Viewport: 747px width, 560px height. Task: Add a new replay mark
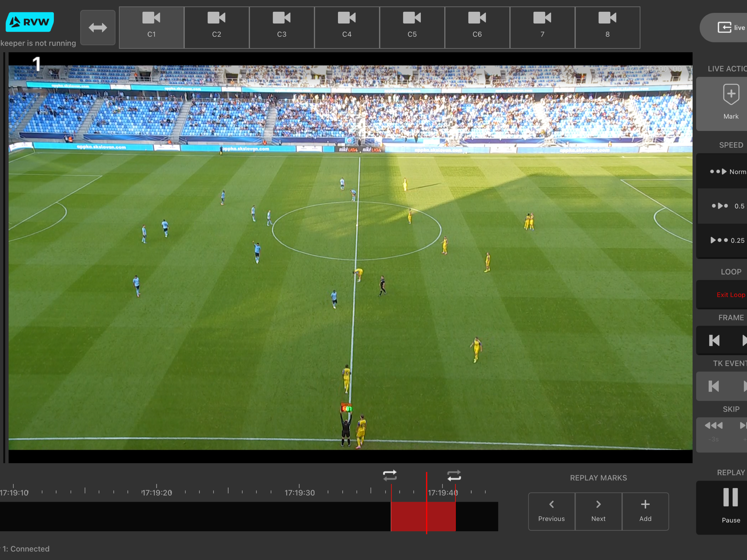(x=645, y=511)
